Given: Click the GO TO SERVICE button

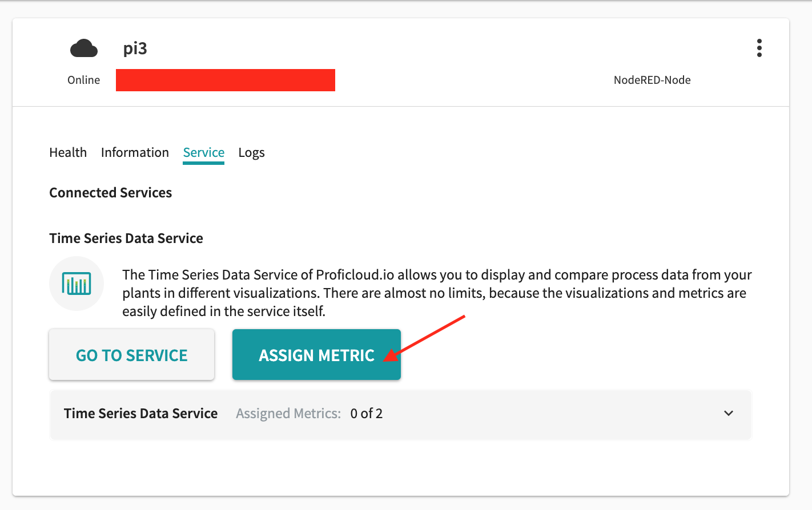Looking at the screenshot, I should [x=132, y=355].
